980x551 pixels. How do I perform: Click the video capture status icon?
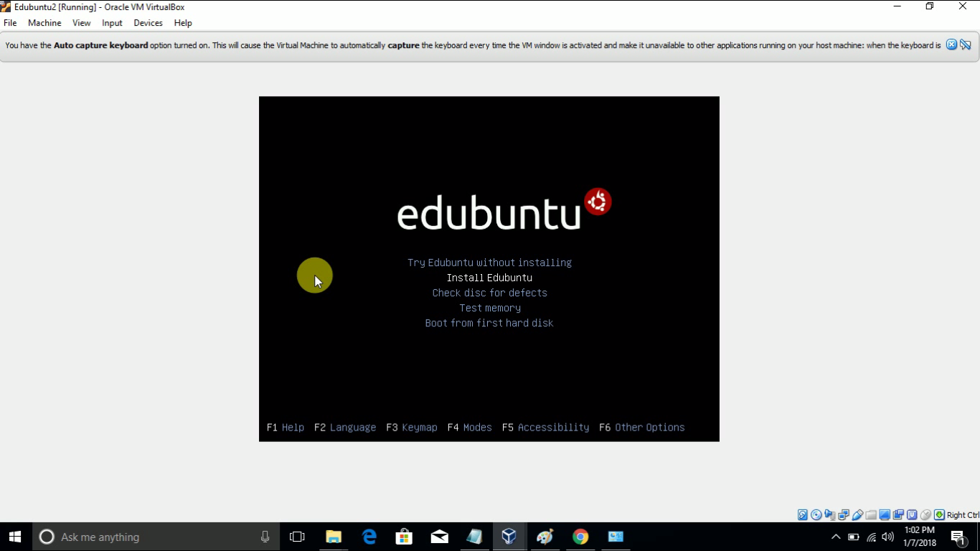pyautogui.click(x=898, y=515)
